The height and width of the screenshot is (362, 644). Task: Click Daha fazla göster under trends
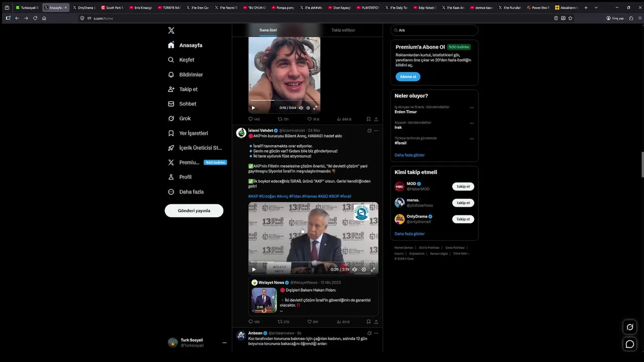tap(410, 155)
